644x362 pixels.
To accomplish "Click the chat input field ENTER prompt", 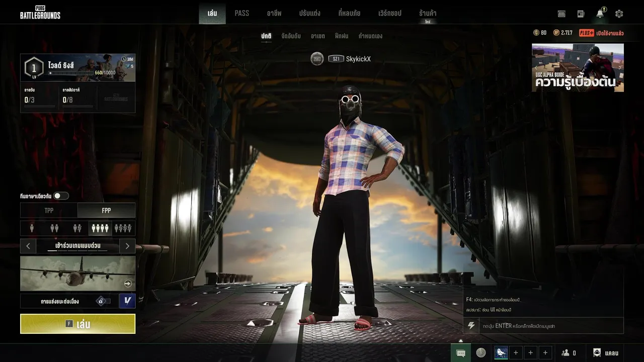I will pyautogui.click(x=551, y=326).
